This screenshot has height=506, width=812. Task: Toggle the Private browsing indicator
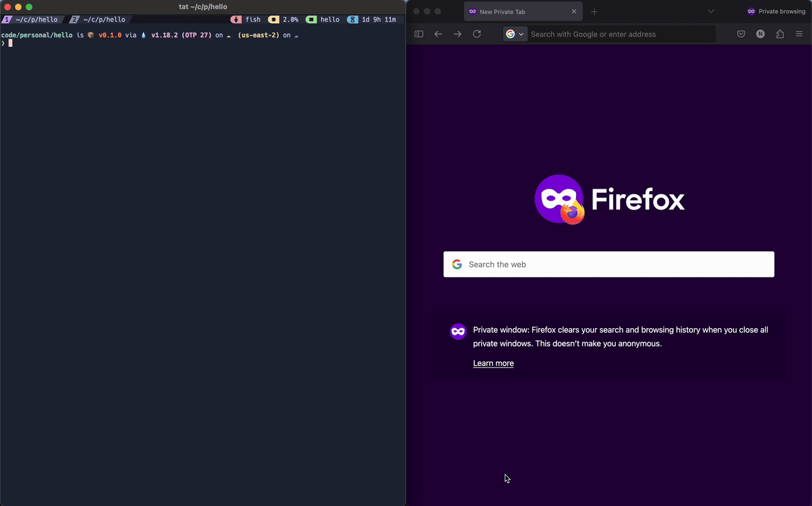pos(776,11)
